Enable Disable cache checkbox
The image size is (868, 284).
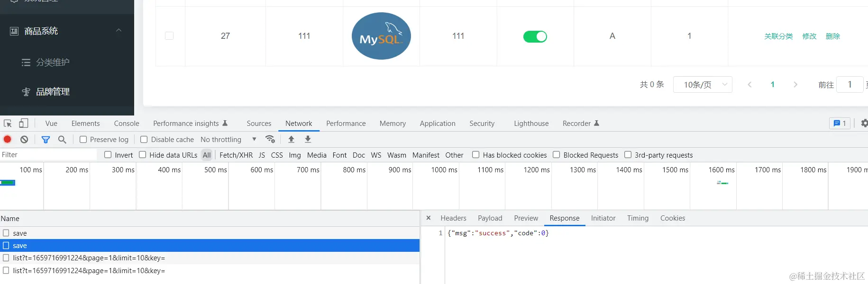click(x=144, y=139)
